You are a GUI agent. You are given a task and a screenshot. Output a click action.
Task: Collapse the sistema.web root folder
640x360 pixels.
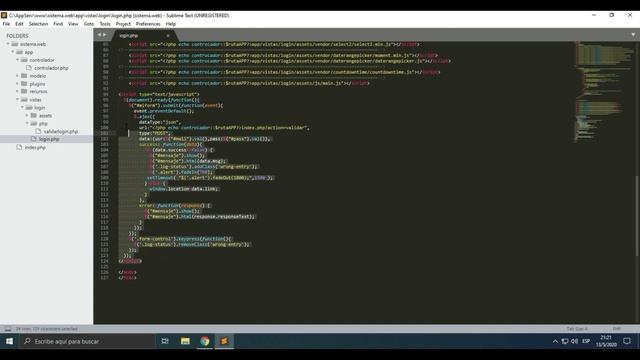(x=8, y=44)
